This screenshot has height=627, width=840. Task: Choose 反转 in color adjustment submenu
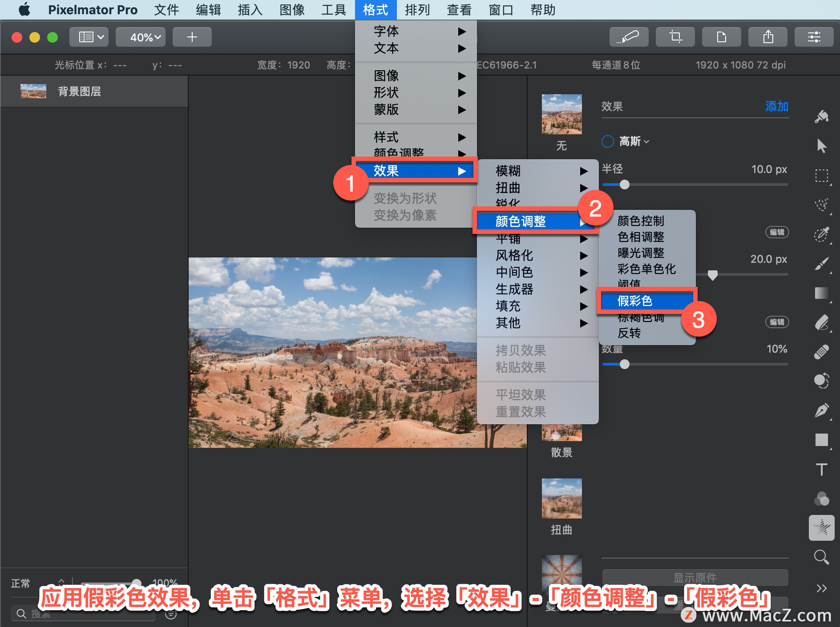coord(647,333)
